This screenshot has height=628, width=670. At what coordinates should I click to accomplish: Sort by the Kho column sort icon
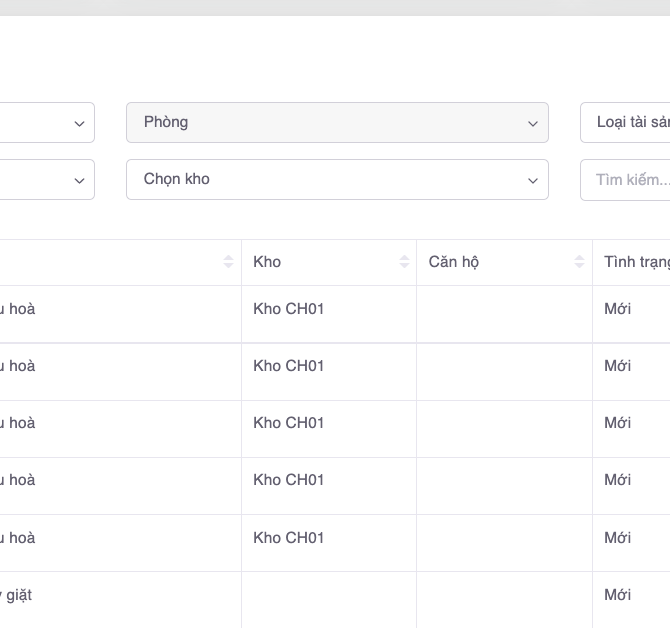pyautogui.click(x=404, y=262)
